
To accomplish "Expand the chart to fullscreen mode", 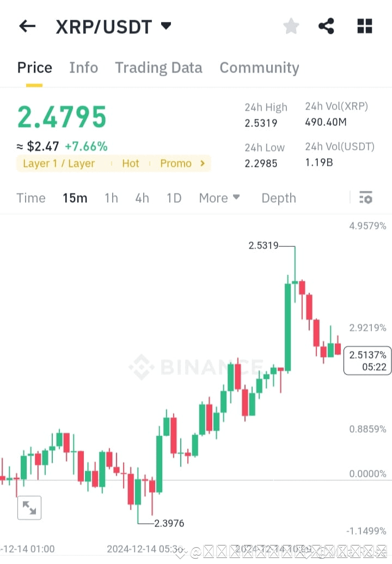I will (29, 507).
